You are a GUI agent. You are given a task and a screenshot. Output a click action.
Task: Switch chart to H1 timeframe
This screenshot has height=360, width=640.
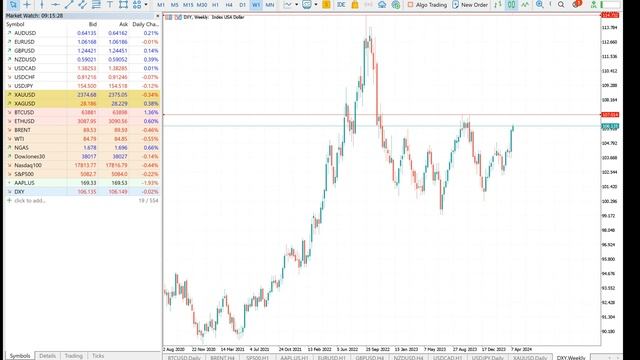click(x=215, y=5)
